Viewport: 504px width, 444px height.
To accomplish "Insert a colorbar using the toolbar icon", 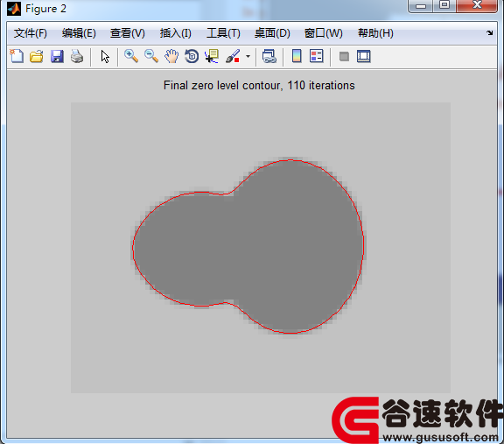I will pos(297,56).
